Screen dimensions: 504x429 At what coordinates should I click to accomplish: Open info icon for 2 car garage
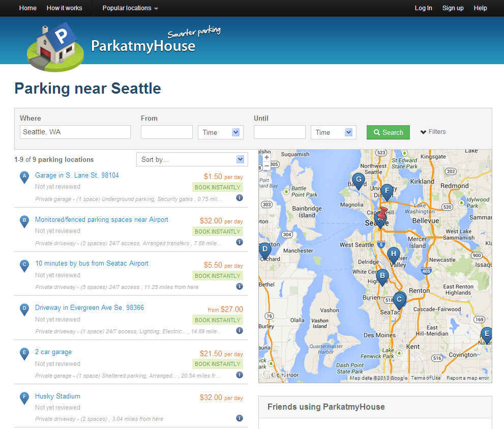point(240,375)
